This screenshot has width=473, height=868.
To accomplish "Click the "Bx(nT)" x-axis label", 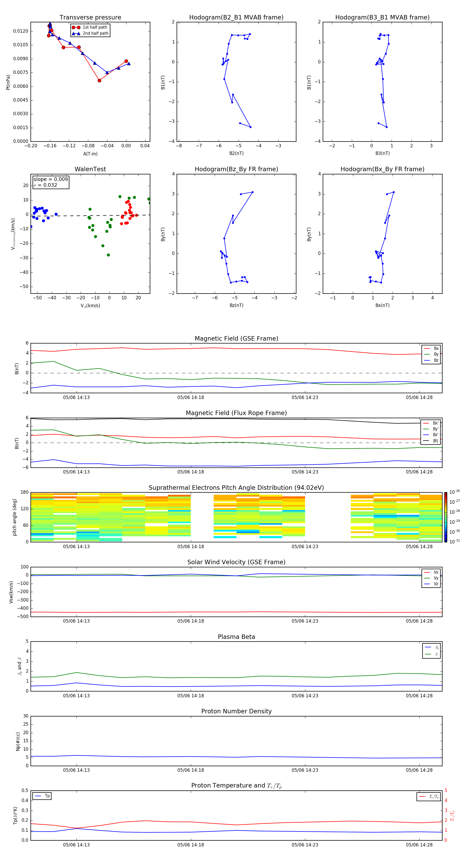I will point(382,305).
